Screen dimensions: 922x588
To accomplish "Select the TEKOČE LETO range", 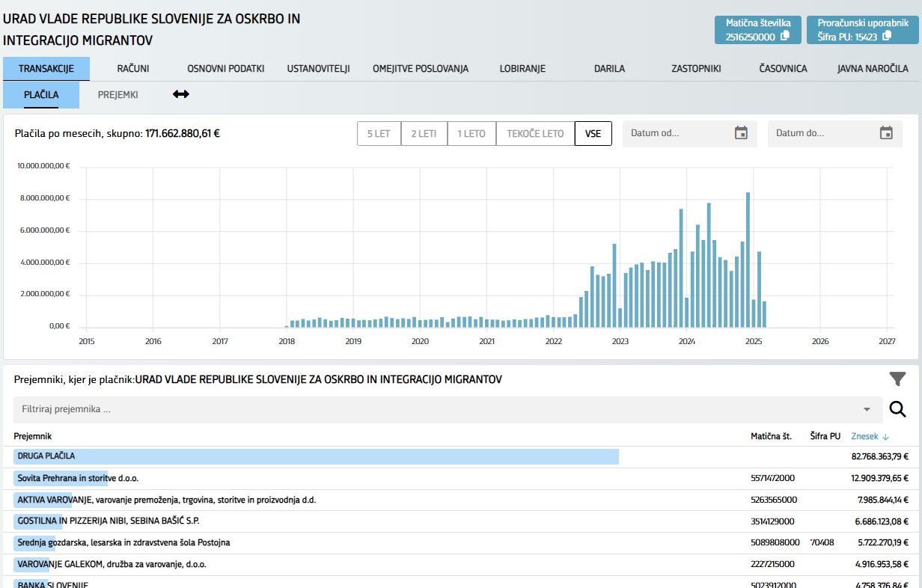I will click(x=535, y=134).
